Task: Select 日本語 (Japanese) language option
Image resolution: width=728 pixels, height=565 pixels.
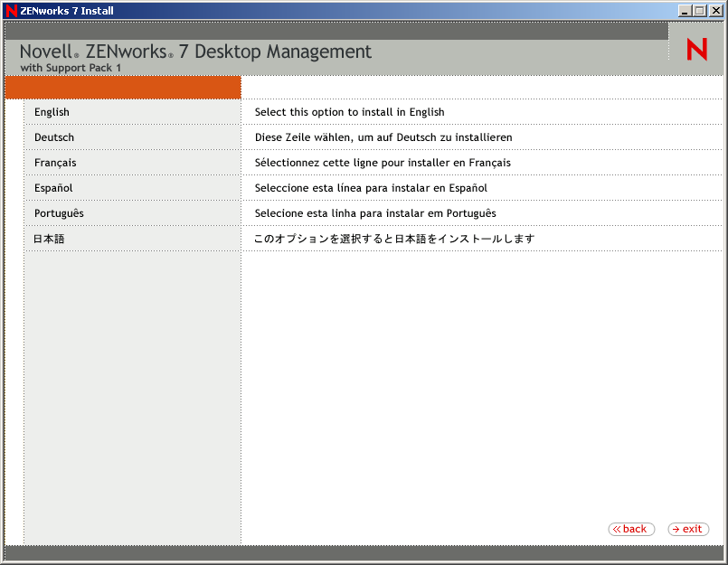Action: 49,239
